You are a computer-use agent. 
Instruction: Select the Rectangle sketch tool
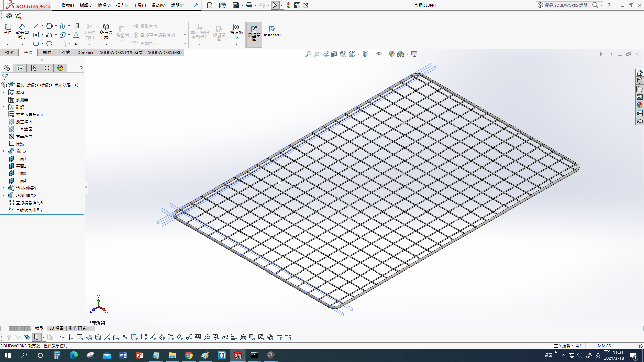(x=36, y=35)
